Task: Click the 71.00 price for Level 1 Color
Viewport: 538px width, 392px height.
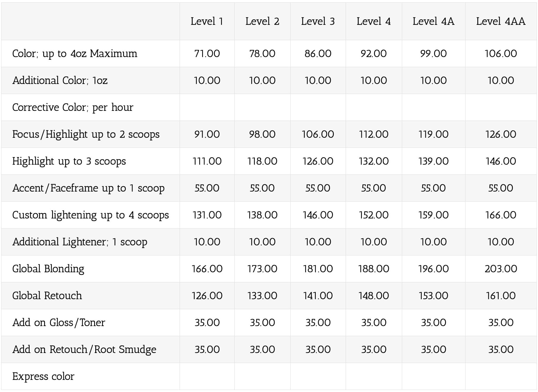Action: (x=207, y=54)
